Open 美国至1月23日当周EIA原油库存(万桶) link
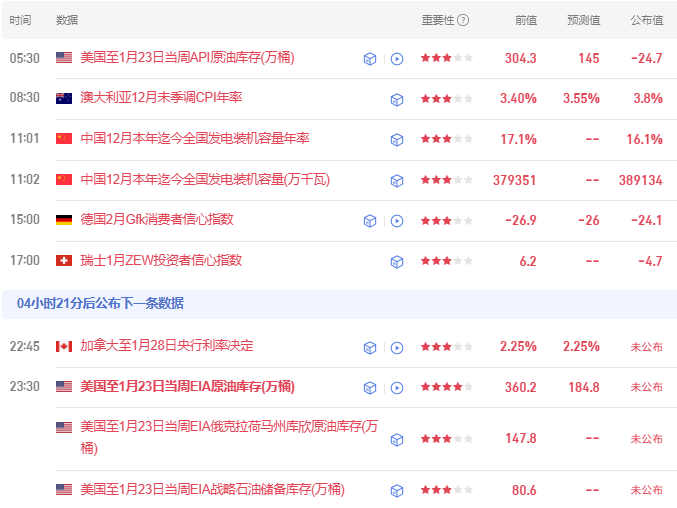 [187, 386]
